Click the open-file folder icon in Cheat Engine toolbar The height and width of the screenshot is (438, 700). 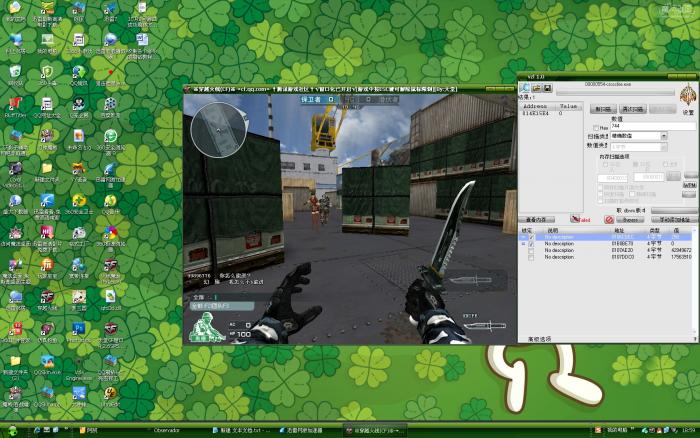[x=537, y=88]
